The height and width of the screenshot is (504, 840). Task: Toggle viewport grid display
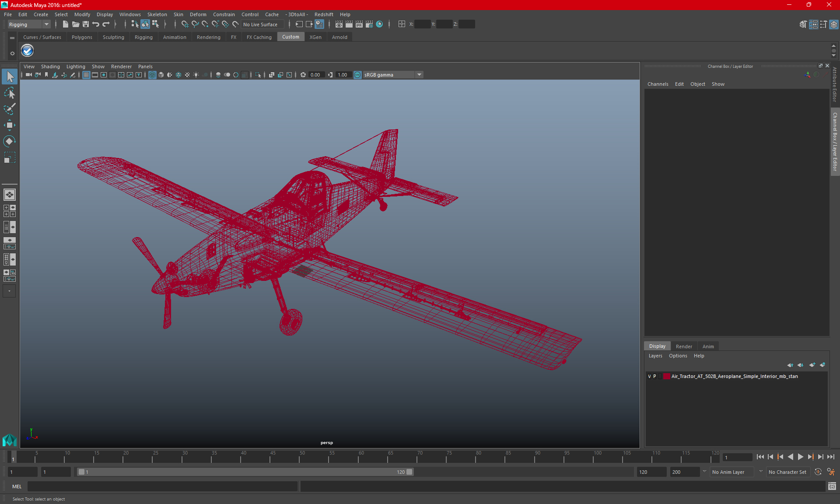(x=86, y=75)
